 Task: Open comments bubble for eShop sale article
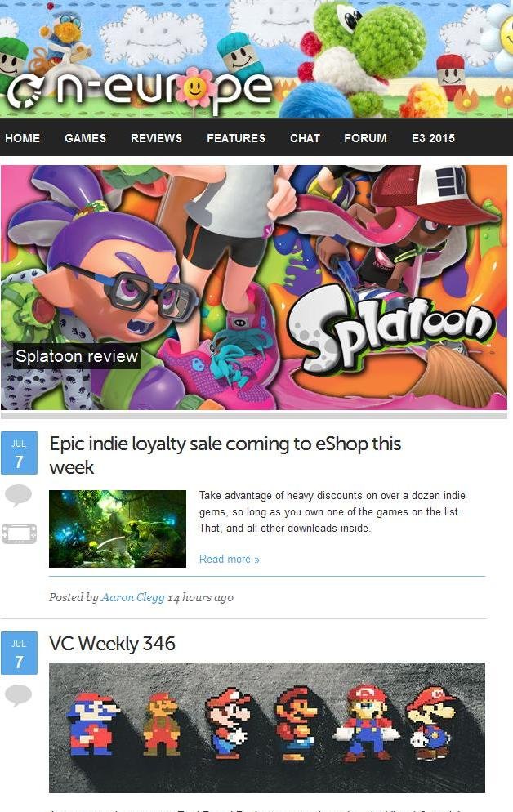coord(18,495)
